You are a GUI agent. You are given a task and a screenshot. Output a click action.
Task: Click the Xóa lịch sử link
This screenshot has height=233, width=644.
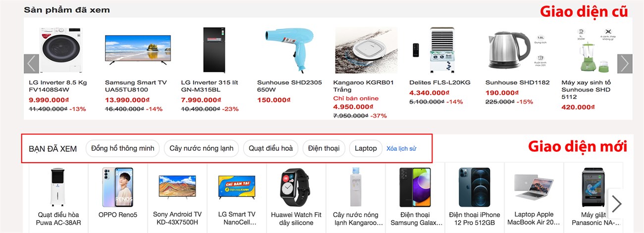point(401,149)
